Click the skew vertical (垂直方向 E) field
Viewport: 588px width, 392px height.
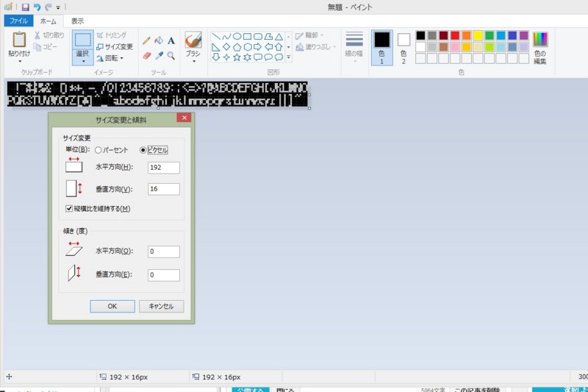click(164, 275)
